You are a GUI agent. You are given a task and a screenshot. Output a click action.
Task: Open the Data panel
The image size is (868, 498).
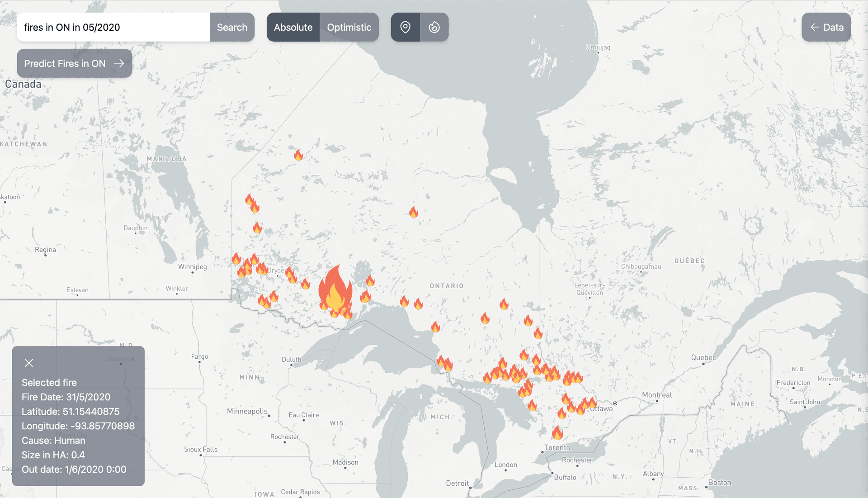[826, 27]
